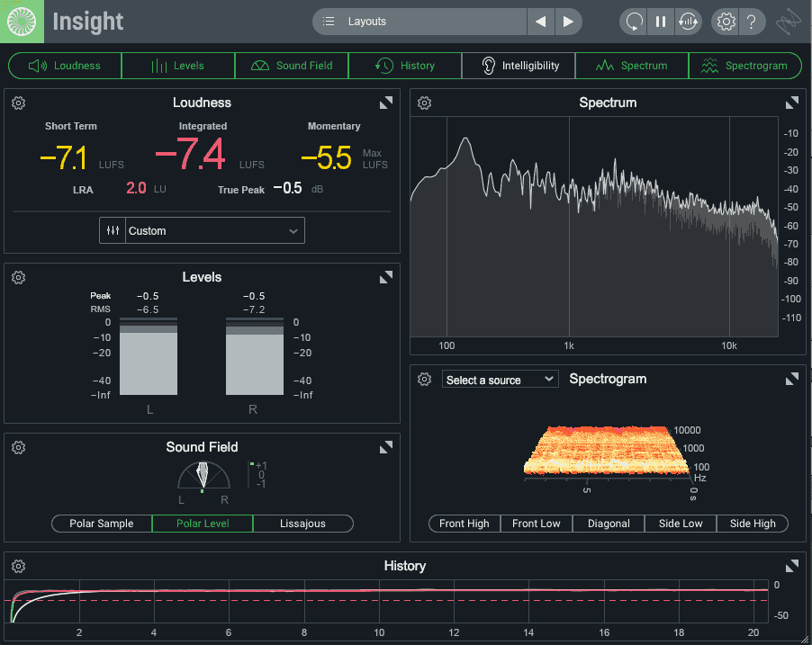Viewport: 812px width, 645px height.
Task: Choose Diagonal spectrogram view
Action: (x=609, y=524)
